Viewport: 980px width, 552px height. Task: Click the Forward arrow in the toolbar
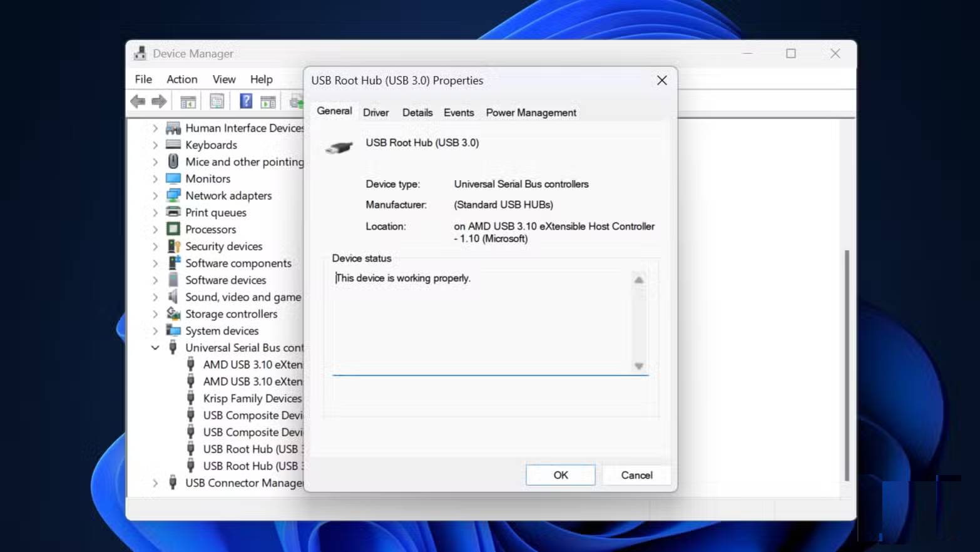coord(160,101)
